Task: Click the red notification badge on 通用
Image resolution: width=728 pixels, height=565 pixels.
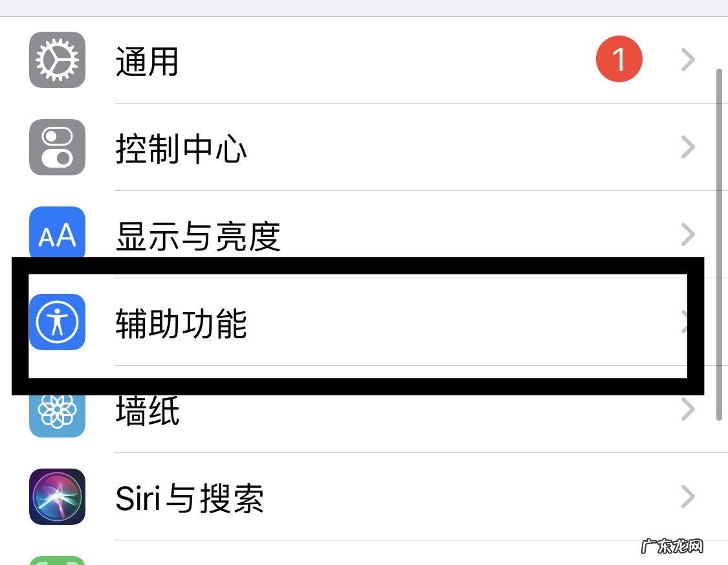Action: (x=619, y=60)
